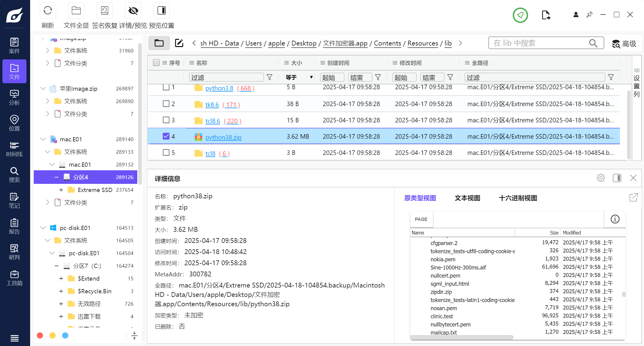Expand the Extreme SSD folder
The height and width of the screenshot is (346, 644).
pyautogui.click(x=61, y=190)
